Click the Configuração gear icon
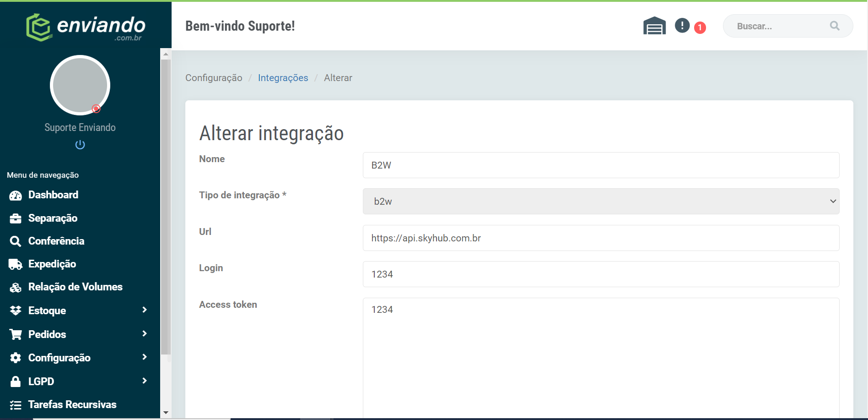The width and height of the screenshot is (868, 420). click(x=16, y=358)
